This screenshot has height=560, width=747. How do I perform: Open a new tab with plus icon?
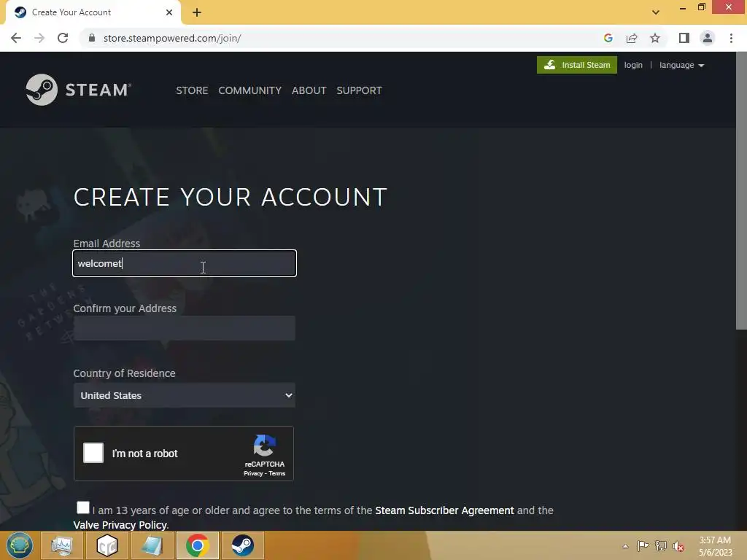[197, 12]
